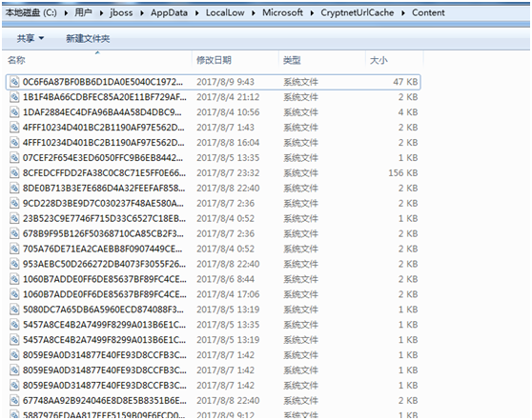
Task: Expand the breadcrumb arrow after AppData
Action: pos(197,13)
